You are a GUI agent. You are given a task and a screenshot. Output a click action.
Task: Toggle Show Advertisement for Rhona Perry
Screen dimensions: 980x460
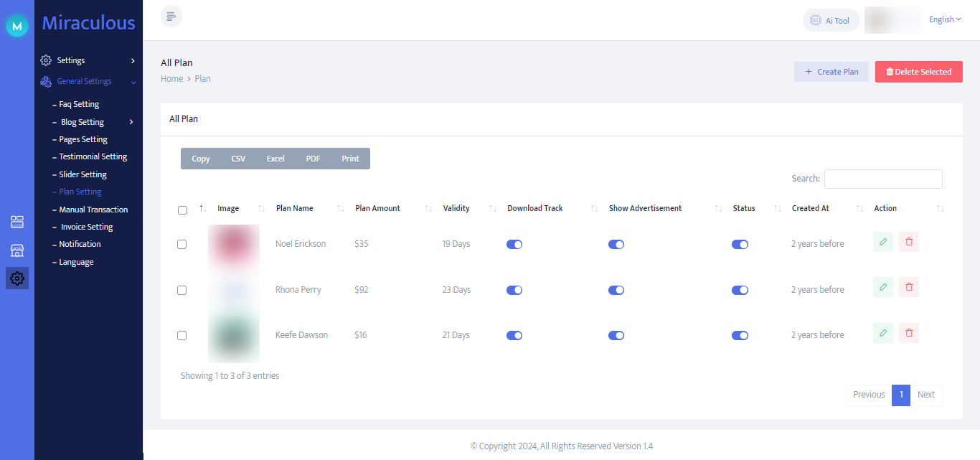point(616,290)
